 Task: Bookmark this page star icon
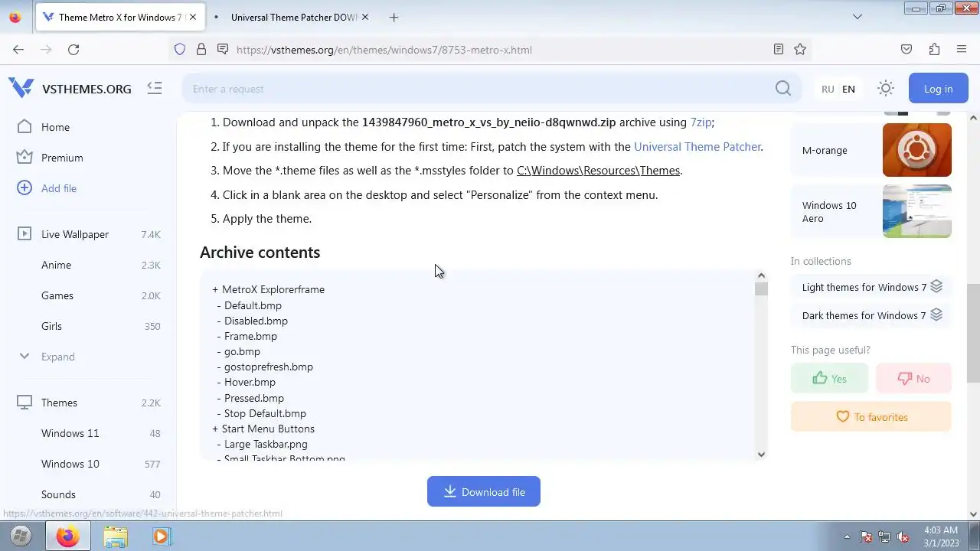point(800,50)
